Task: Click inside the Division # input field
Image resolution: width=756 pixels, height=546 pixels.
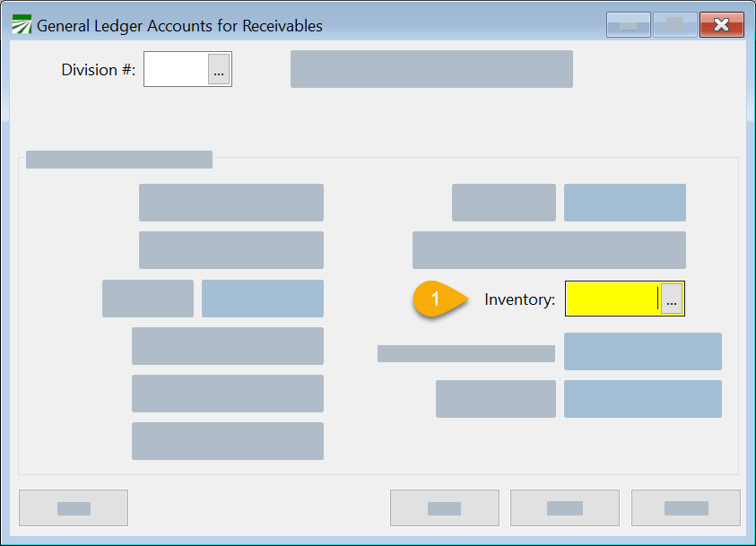Action: click(177, 70)
